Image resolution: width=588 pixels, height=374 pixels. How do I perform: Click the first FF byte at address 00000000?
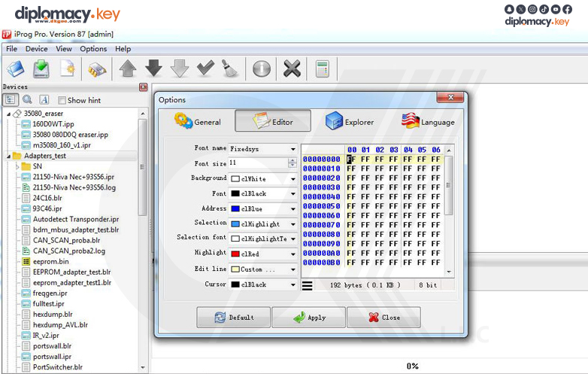click(x=351, y=160)
